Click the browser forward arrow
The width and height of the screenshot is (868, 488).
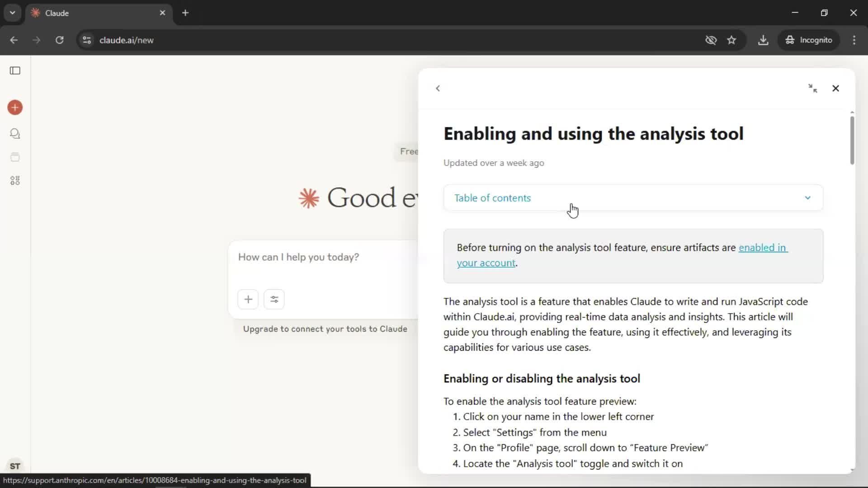tap(37, 40)
